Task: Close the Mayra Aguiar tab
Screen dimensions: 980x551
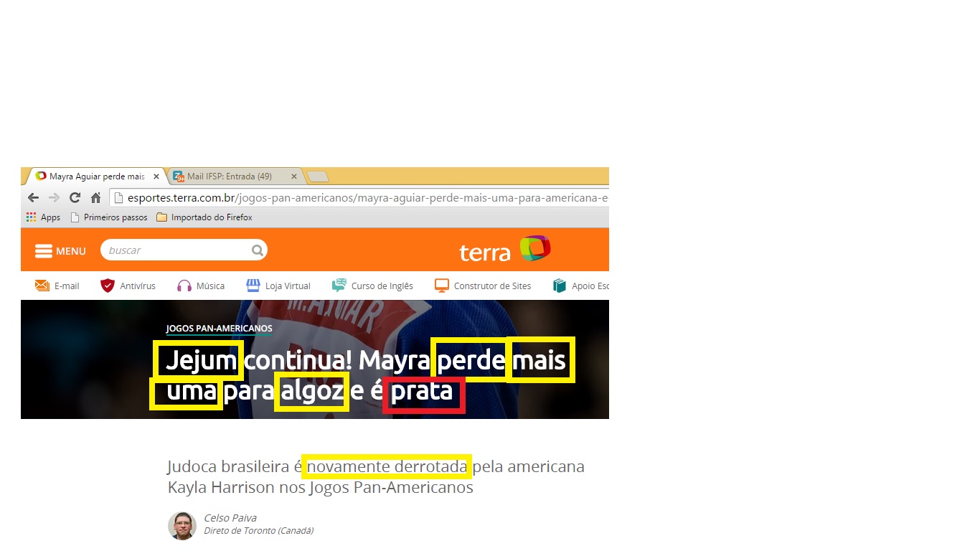Action: point(156,176)
